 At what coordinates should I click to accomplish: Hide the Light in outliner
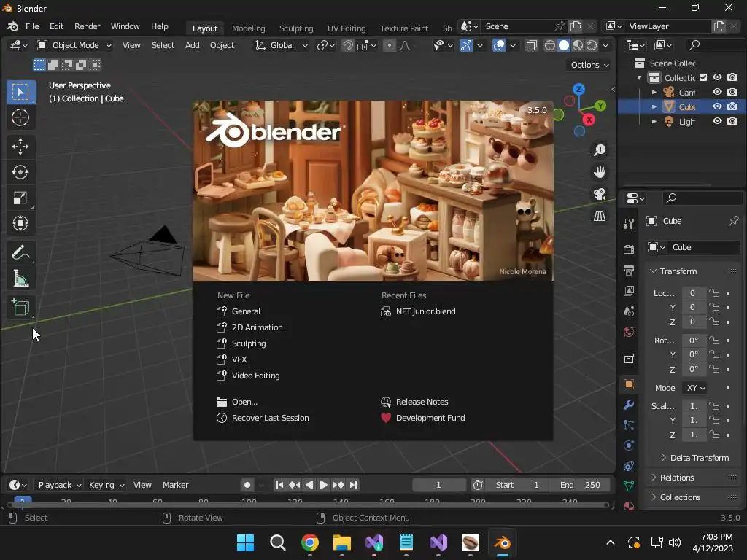click(x=718, y=122)
